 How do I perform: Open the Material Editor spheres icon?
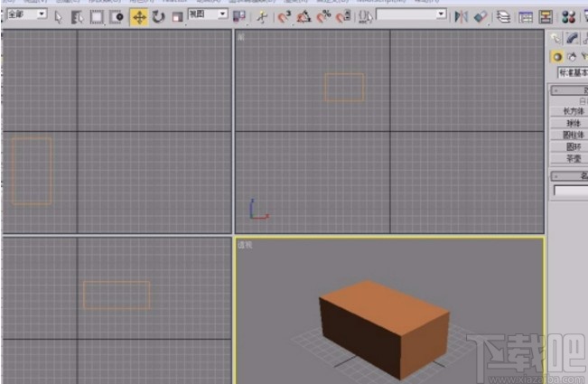(568, 17)
